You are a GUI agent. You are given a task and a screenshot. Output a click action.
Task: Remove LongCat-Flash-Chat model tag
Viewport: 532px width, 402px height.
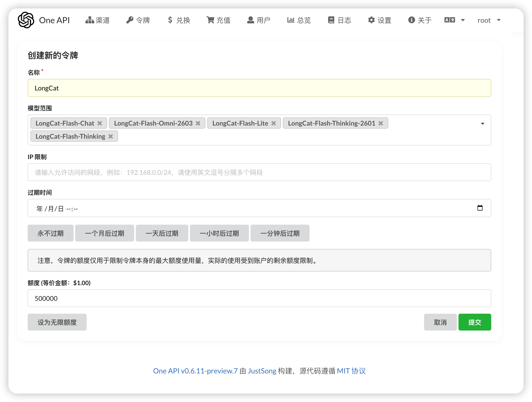tap(100, 123)
